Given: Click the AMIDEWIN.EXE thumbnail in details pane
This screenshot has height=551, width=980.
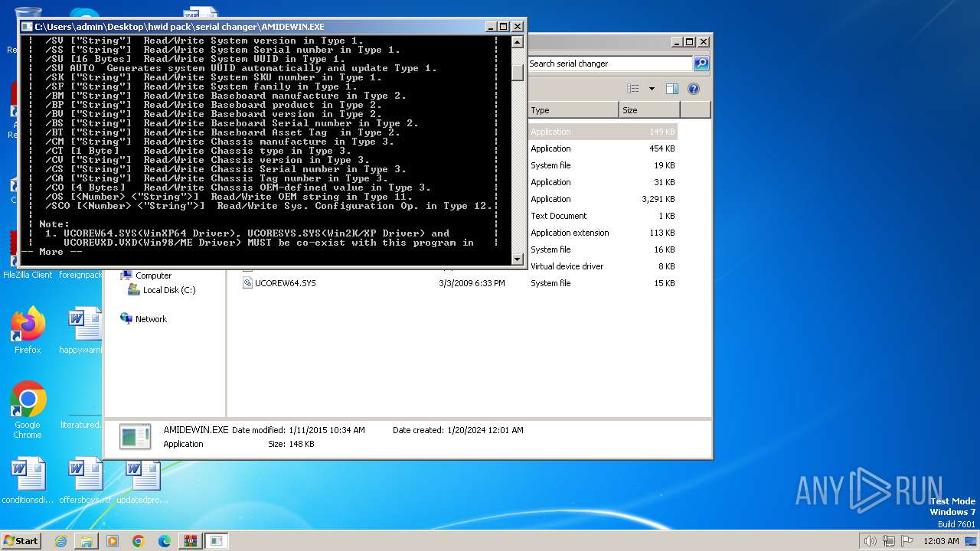Looking at the screenshot, I should click(x=136, y=437).
